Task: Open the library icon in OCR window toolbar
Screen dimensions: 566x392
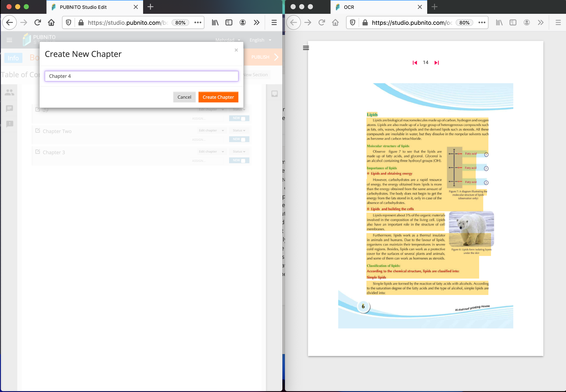Action: click(x=499, y=23)
